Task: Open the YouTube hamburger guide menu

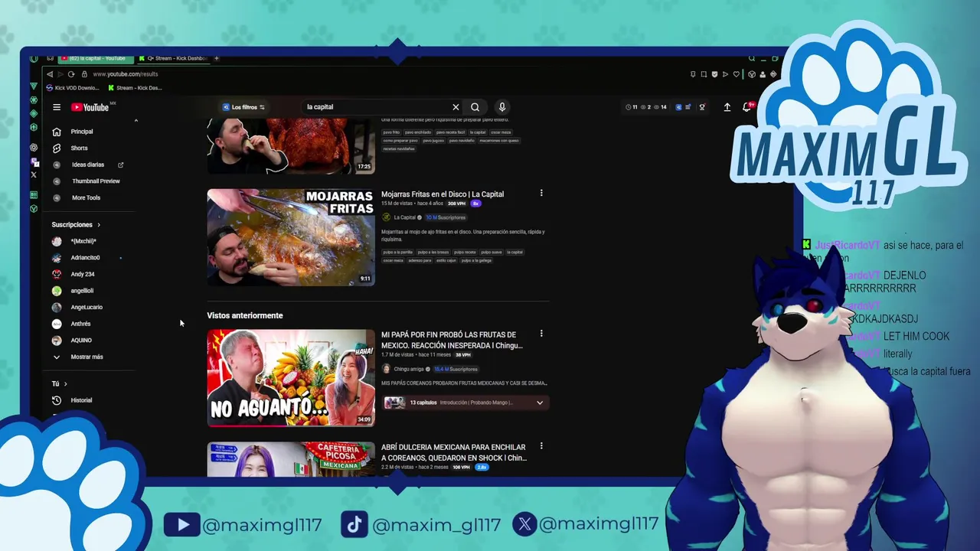Action: point(57,107)
